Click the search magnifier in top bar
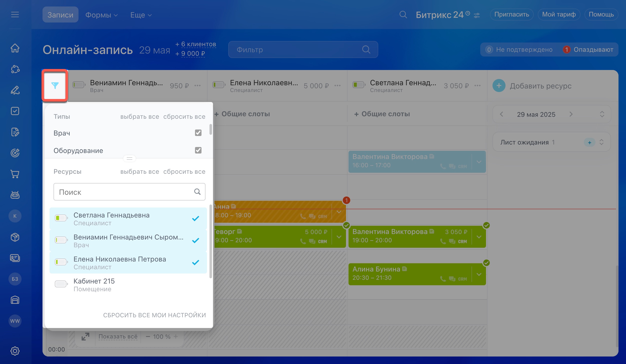 tap(403, 15)
